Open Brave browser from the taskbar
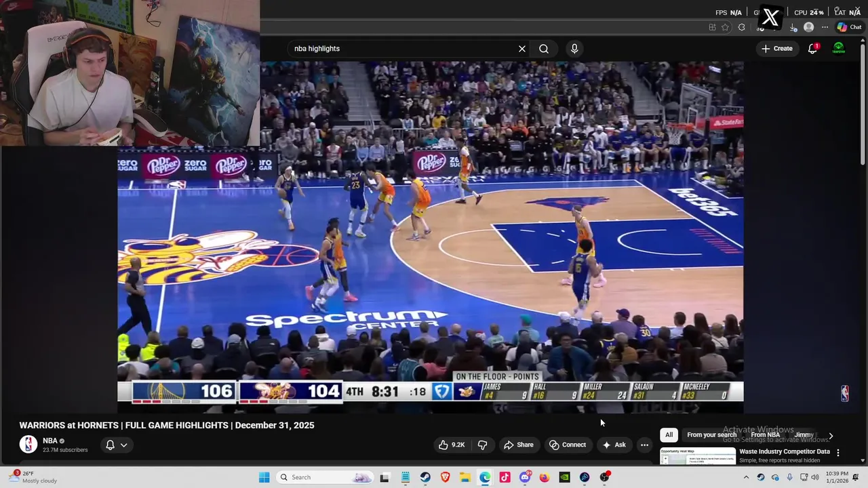This screenshot has width=868, height=488. click(x=445, y=477)
